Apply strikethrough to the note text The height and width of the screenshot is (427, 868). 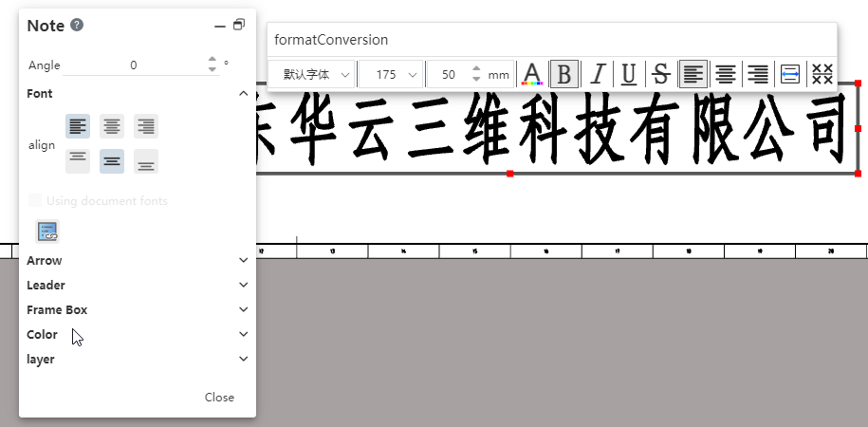tap(661, 74)
